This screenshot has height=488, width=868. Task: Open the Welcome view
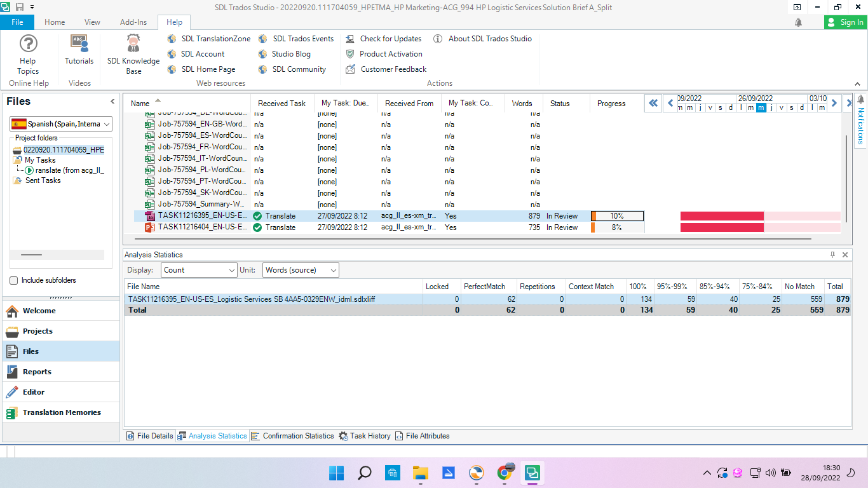pos(61,311)
